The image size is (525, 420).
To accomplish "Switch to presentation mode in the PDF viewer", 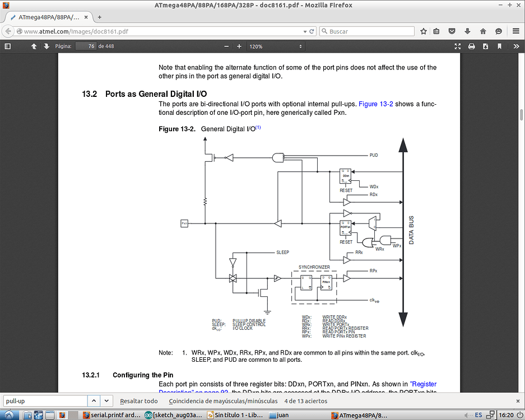I will click(x=457, y=46).
